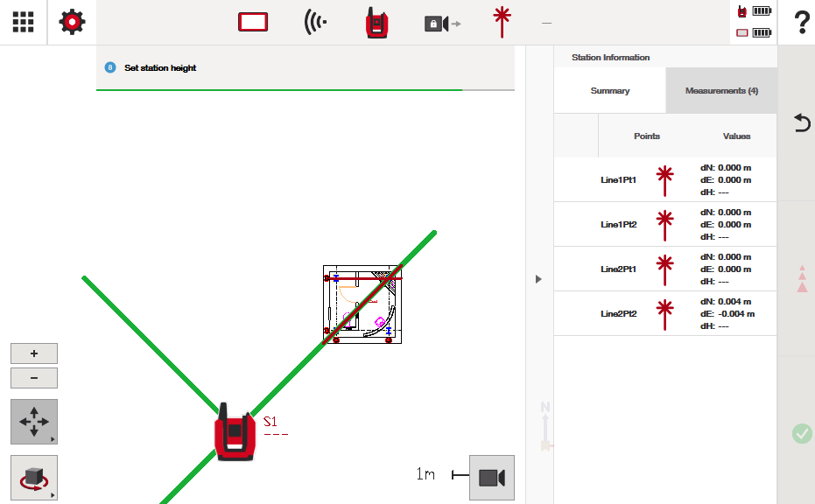Open the camera view button
The height and width of the screenshot is (504, 815).
(x=491, y=477)
